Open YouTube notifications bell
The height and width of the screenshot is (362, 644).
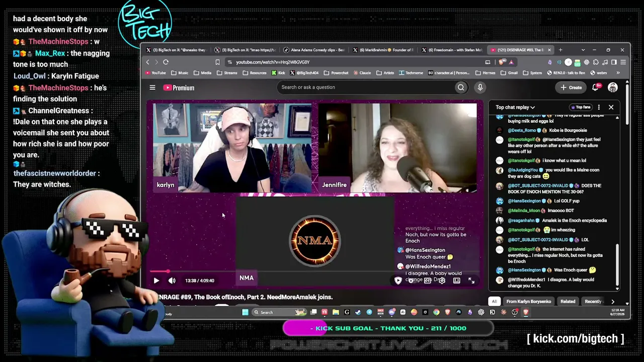tap(595, 87)
